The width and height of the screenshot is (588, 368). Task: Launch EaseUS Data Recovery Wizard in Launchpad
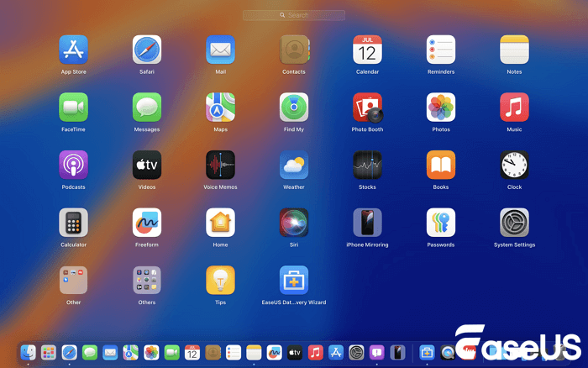(294, 281)
